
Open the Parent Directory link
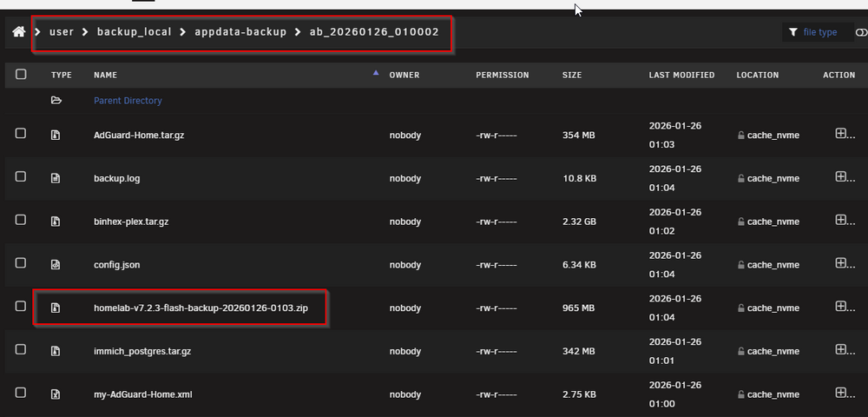coord(128,101)
